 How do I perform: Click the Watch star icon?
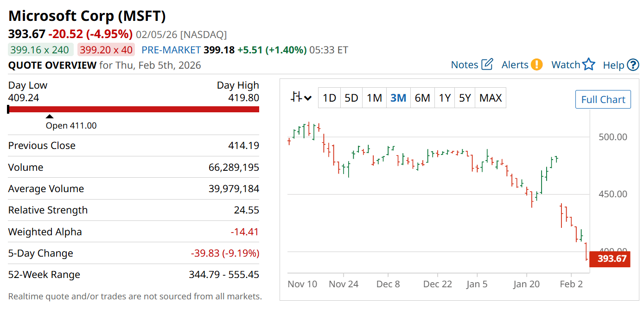tap(588, 65)
